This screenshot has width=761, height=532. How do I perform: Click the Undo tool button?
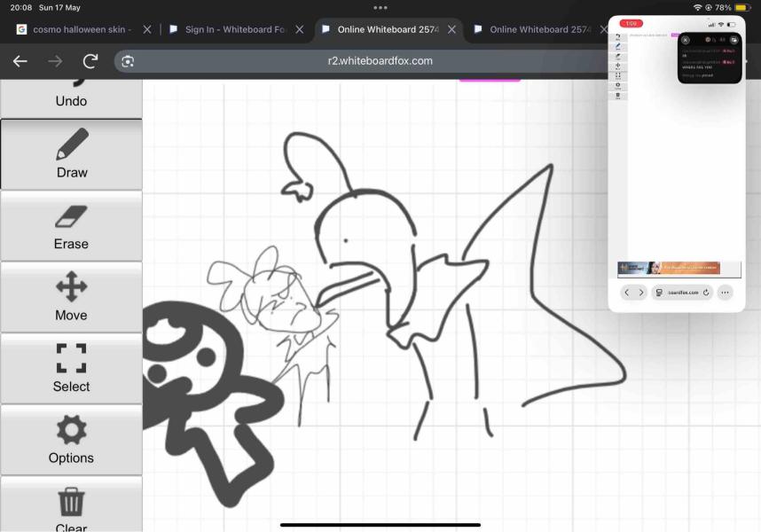[71, 98]
